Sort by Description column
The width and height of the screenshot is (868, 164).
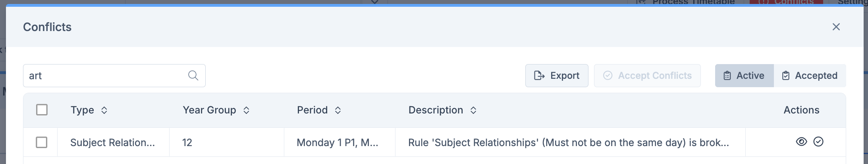click(473, 110)
